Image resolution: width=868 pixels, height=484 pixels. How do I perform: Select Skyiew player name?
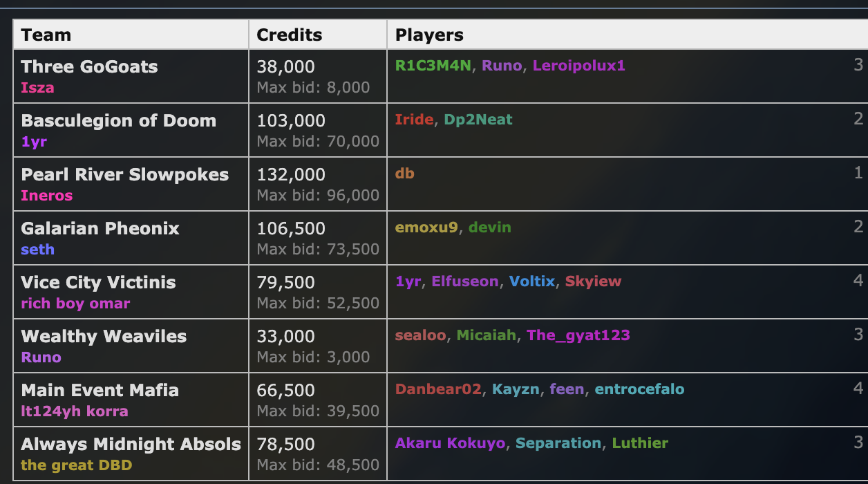tap(593, 281)
